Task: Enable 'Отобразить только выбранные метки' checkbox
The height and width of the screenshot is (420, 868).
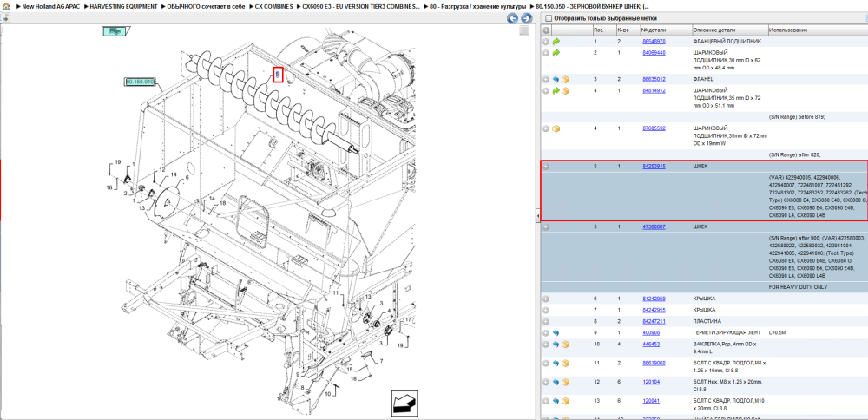Action: 549,18
